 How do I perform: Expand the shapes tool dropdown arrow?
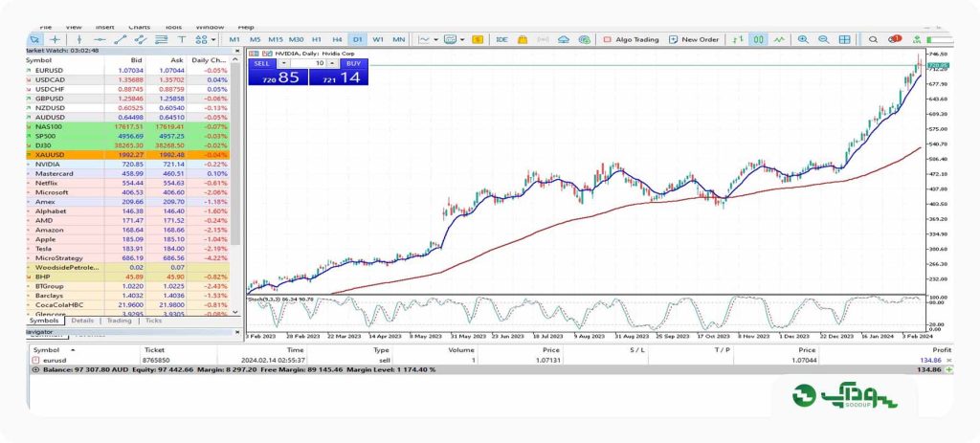(x=213, y=39)
